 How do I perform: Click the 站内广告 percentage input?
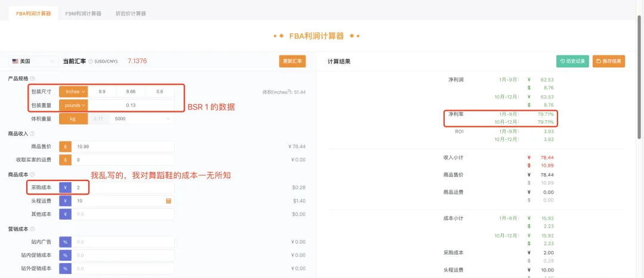(123, 242)
